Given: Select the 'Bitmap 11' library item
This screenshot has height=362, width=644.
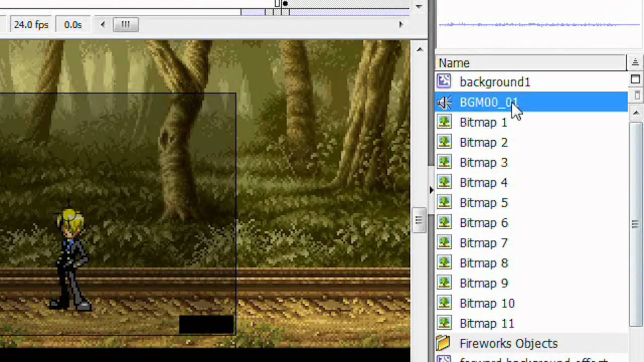Looking at the screenshot, I should pyautogui.click(x=531, y=323).
